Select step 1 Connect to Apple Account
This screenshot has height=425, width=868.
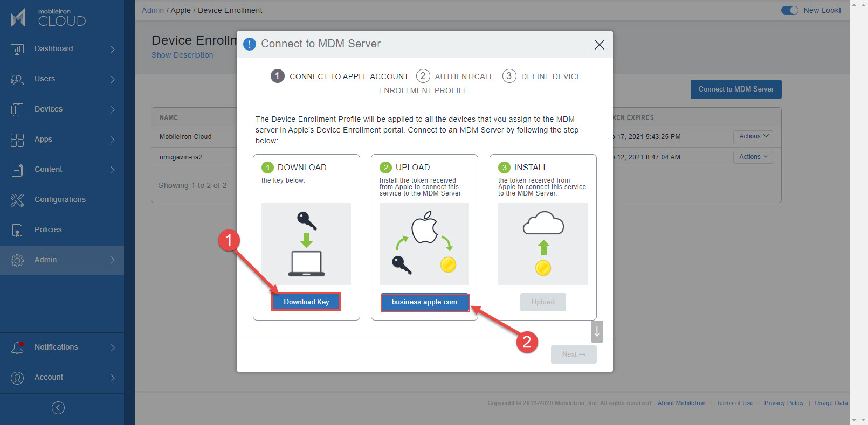pos(340,76)
